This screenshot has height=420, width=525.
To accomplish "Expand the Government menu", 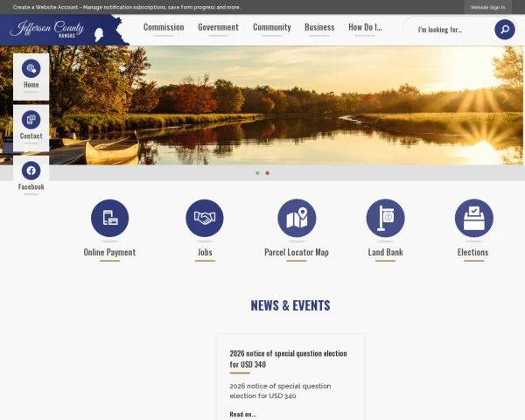I will (218, 27).
